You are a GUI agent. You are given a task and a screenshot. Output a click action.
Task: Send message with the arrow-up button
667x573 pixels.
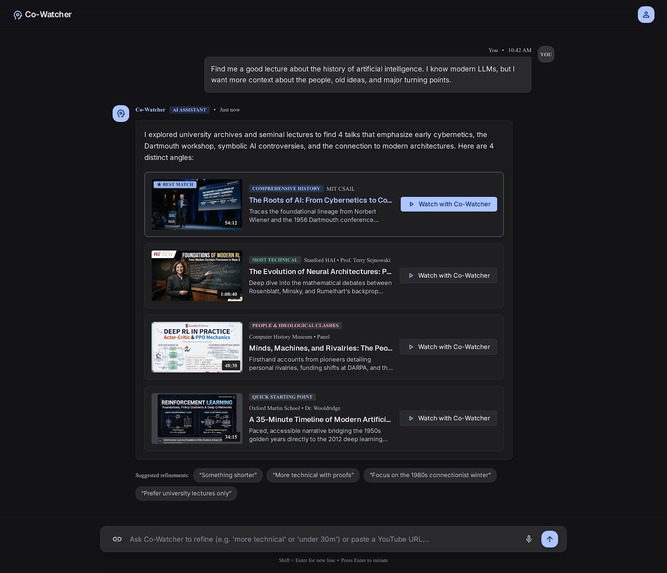(549, 539)
